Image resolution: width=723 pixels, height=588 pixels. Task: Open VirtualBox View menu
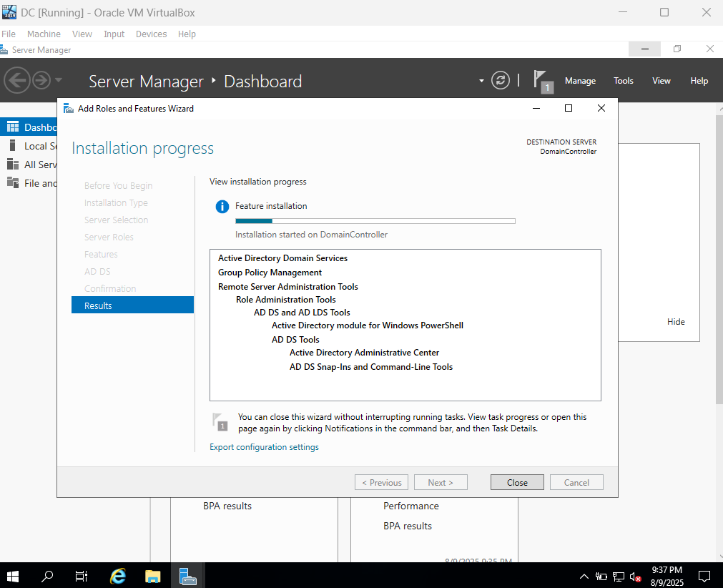point(82,34)
